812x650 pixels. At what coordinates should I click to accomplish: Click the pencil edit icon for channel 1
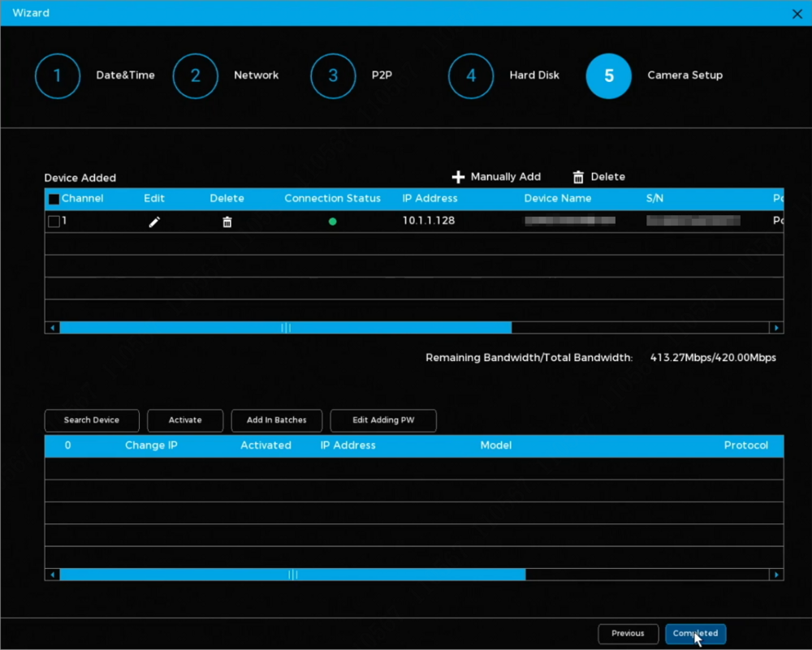(x=154, y=222)
